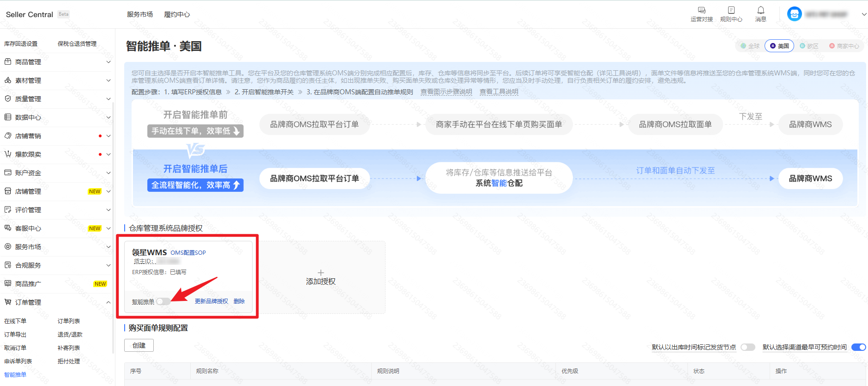Toggle 默认以出库时间标记发货节点 switch

pos(748,347)
